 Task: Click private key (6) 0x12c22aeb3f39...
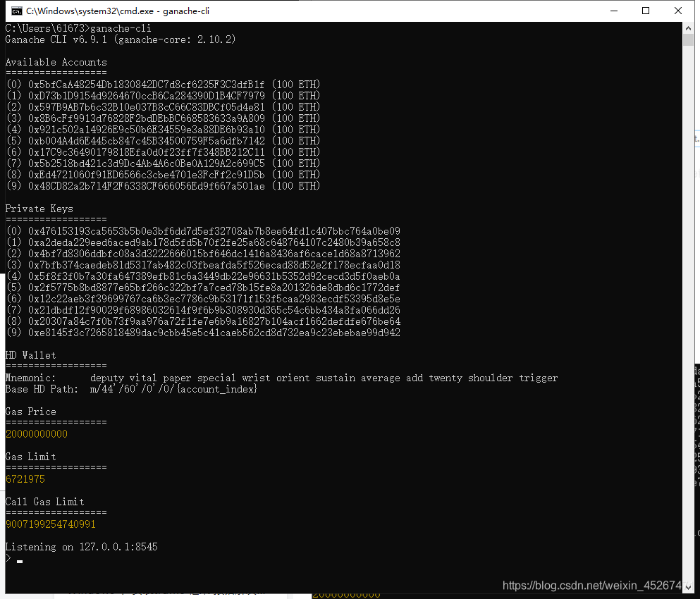click(214, 299)
